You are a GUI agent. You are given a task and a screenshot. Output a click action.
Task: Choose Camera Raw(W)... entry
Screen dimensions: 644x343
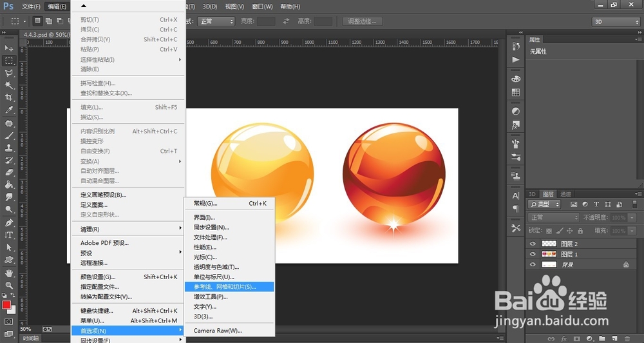229,331
